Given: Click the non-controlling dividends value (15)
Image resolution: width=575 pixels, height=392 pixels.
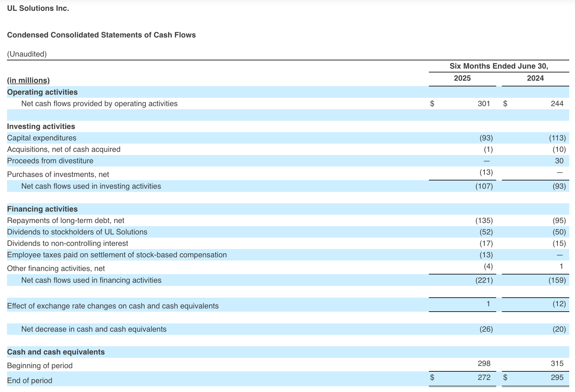Looking at the screenshot, I should click(559, 243).
